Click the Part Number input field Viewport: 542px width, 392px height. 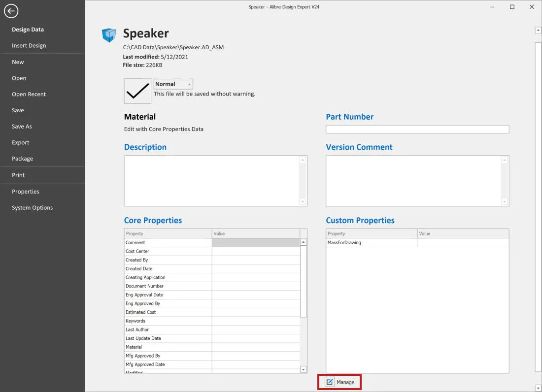click(417, 129)
